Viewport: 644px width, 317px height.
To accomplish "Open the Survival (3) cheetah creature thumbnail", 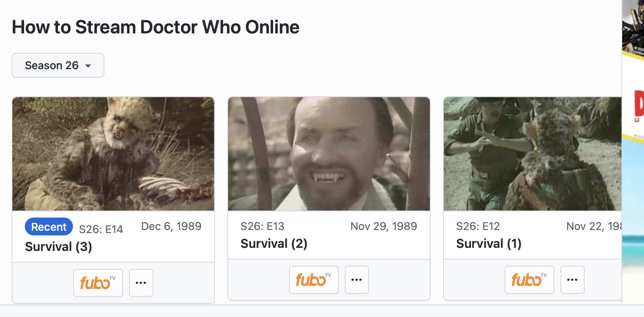I will click(x=113, y=154).
